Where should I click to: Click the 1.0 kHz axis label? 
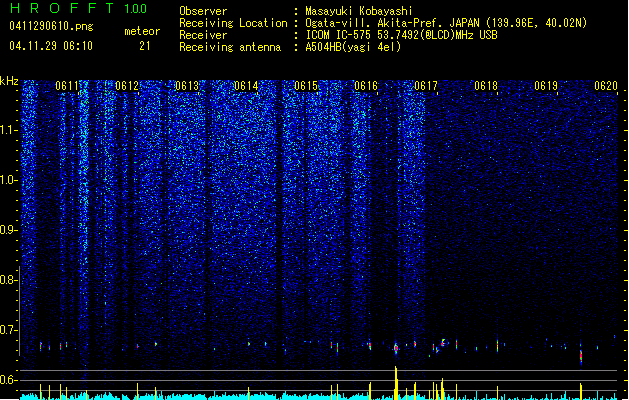[9, 180]
